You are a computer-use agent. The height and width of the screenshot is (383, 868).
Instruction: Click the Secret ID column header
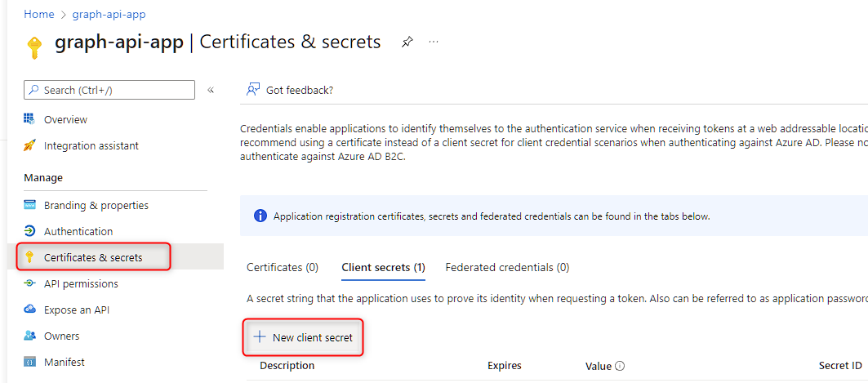click(839, 365)
